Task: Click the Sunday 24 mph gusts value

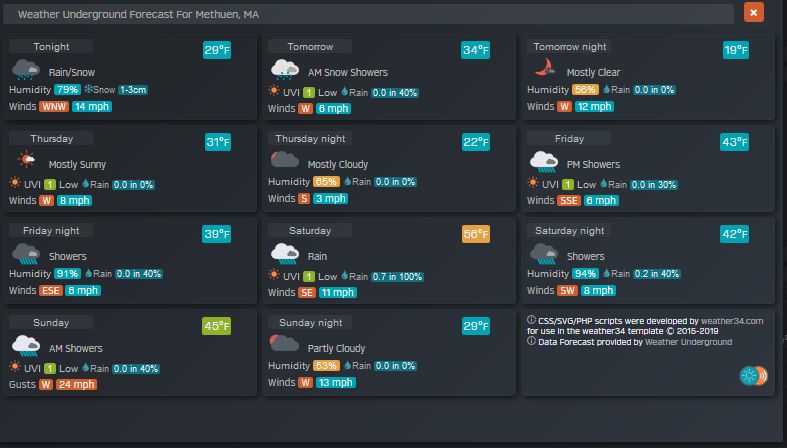Action: coord(76,385)
